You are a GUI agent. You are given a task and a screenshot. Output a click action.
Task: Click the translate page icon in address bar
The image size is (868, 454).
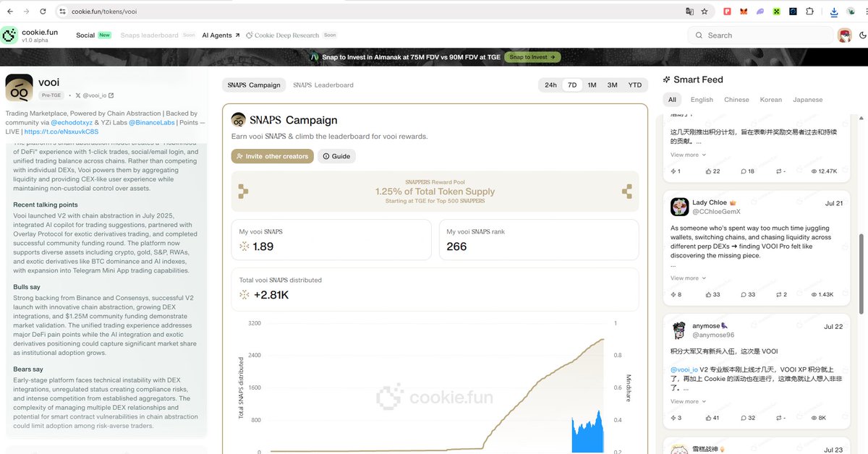point(689,12)
